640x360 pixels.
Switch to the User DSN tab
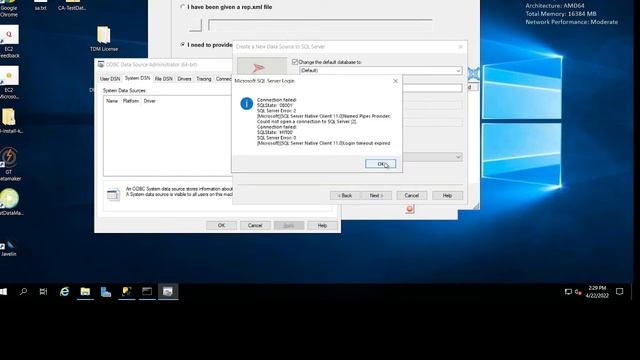click(110, 79)
